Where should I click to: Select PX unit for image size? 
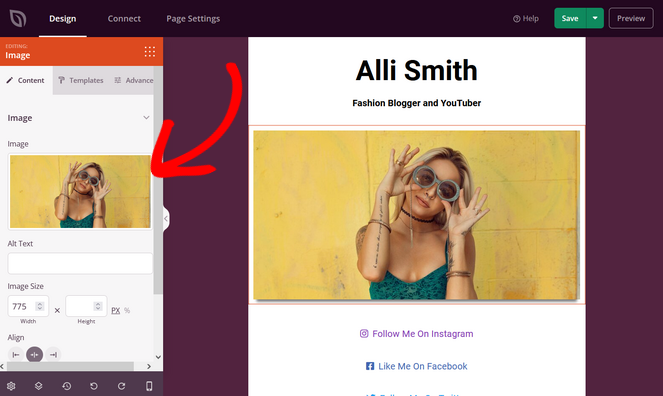pyautogui.click(x=115, y=311)
